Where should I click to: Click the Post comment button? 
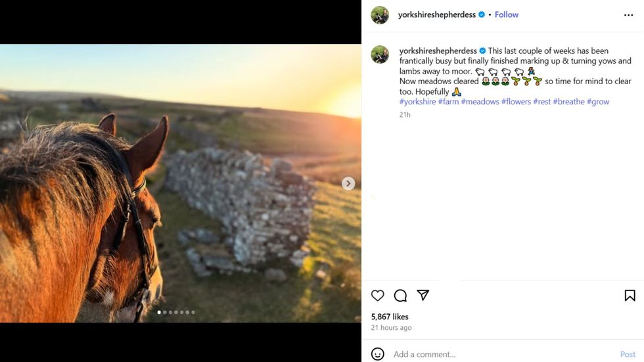pyautogui.click(x=628, y=354)
